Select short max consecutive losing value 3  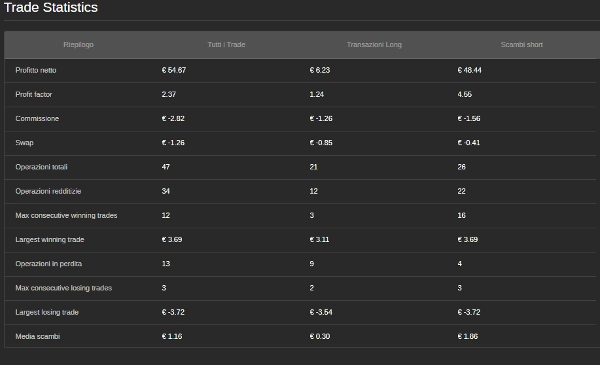tap(460, 288)
